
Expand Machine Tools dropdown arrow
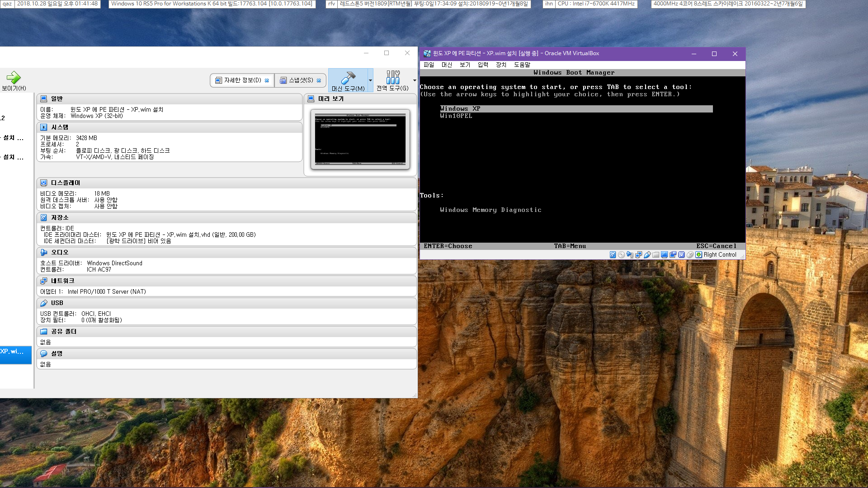point(370,81)
